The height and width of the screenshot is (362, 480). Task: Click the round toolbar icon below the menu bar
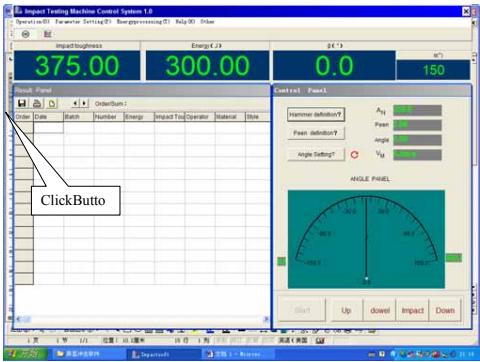[x=25, y=34]
